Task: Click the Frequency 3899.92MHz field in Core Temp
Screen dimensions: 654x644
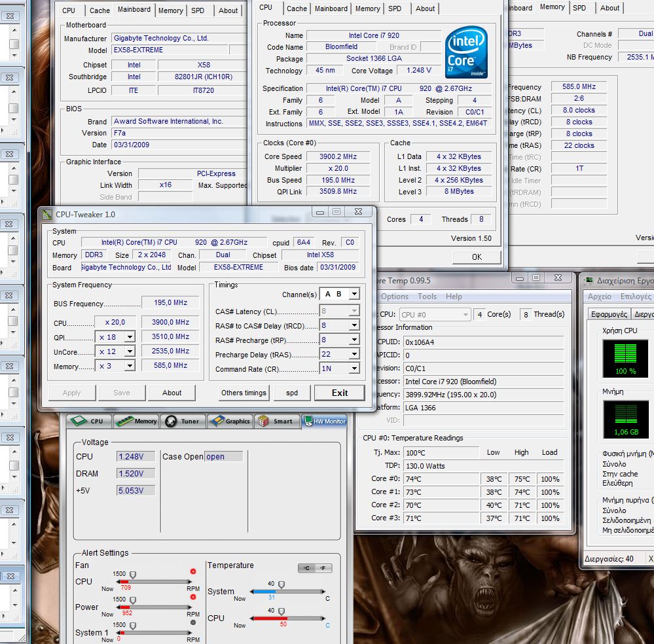Action: pos(483,395)
